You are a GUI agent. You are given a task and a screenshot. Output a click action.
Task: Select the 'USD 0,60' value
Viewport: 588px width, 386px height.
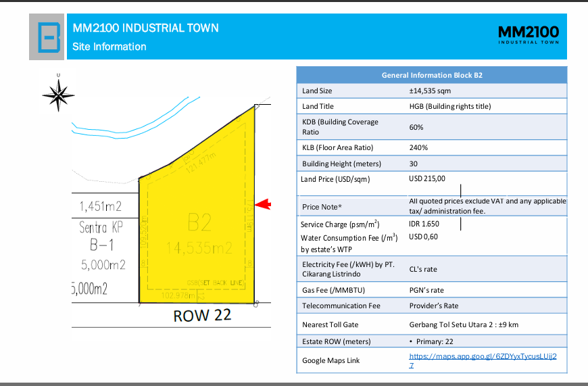click(423, 237)
